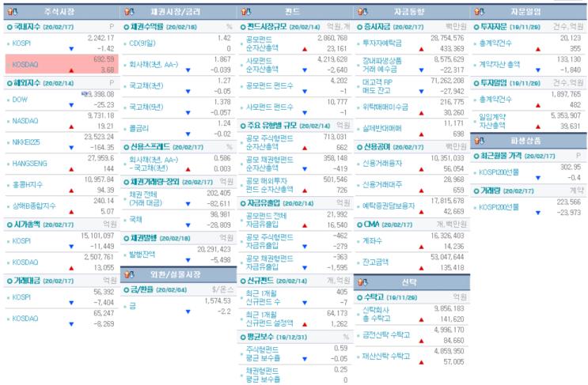Open the 자금유출입 section heading
588x385 pixels.
pyautogui.click(x=264, y=203)
